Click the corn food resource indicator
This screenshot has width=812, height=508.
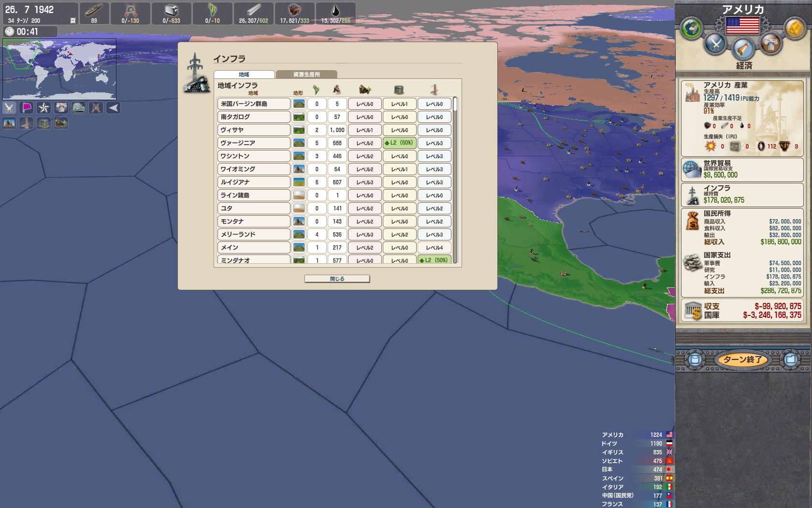pos(212,14)
